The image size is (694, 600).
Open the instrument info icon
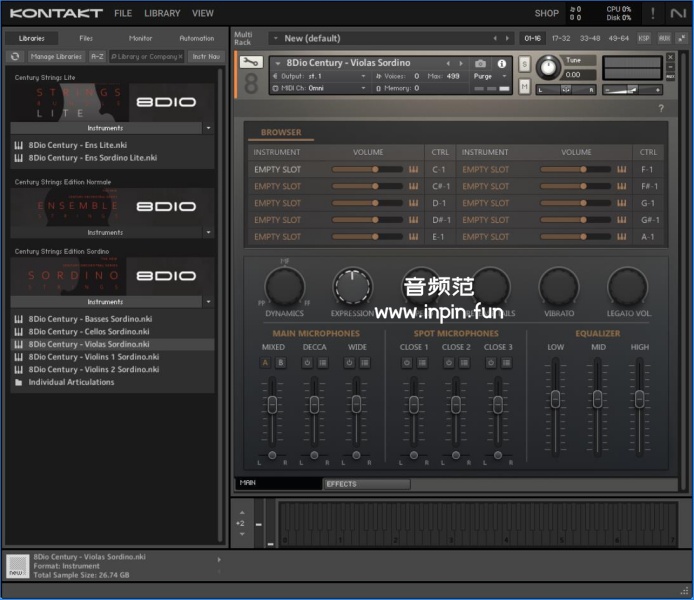pos(502,63)
